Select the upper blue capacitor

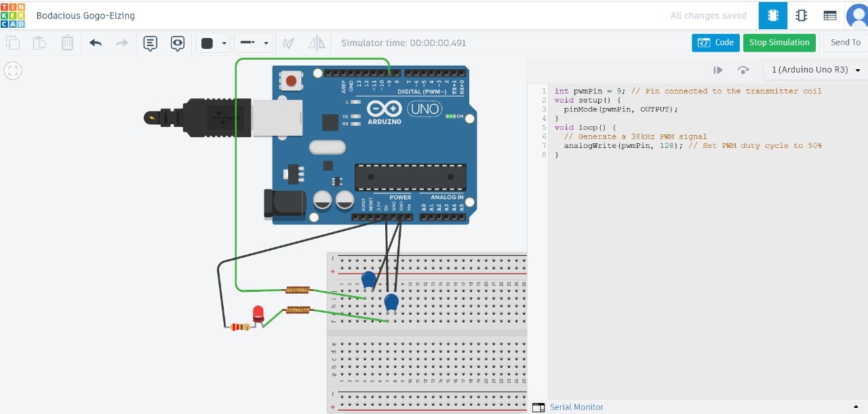[x=369, y=279]
